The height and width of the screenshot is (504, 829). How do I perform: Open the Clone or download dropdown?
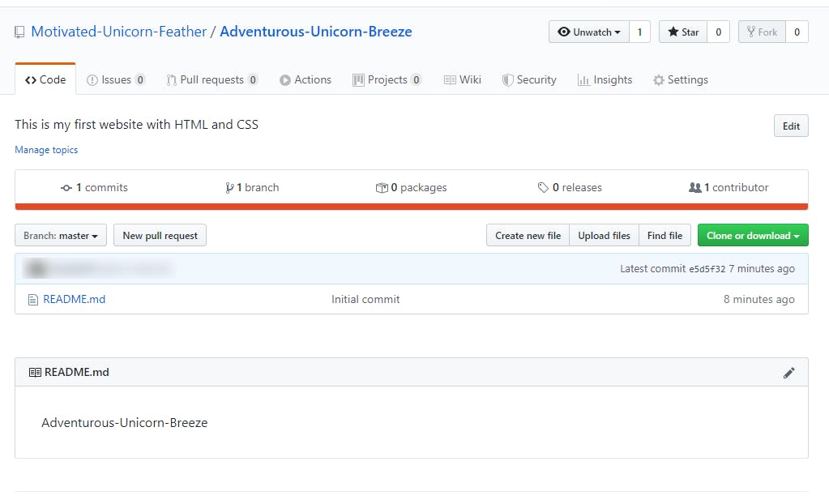[753, 235]
